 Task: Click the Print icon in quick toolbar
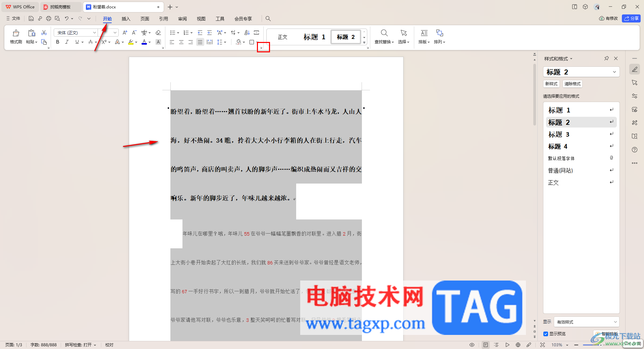click(x=49, y=18)
